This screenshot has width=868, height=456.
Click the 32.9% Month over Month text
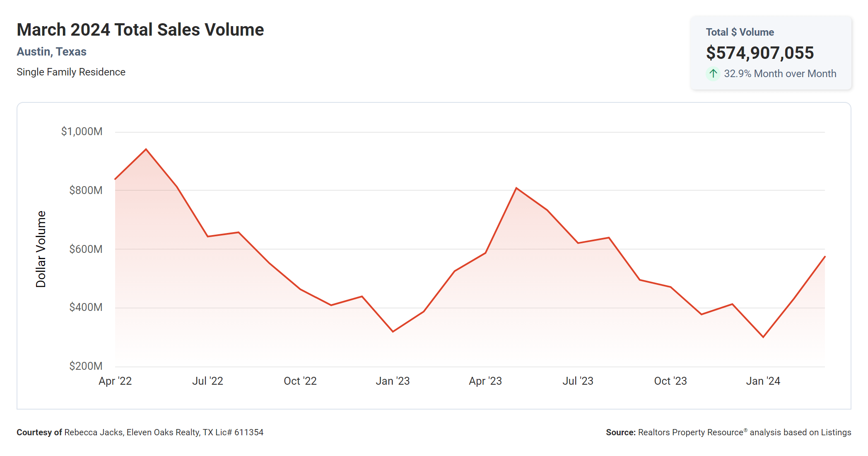click(780, 74)
